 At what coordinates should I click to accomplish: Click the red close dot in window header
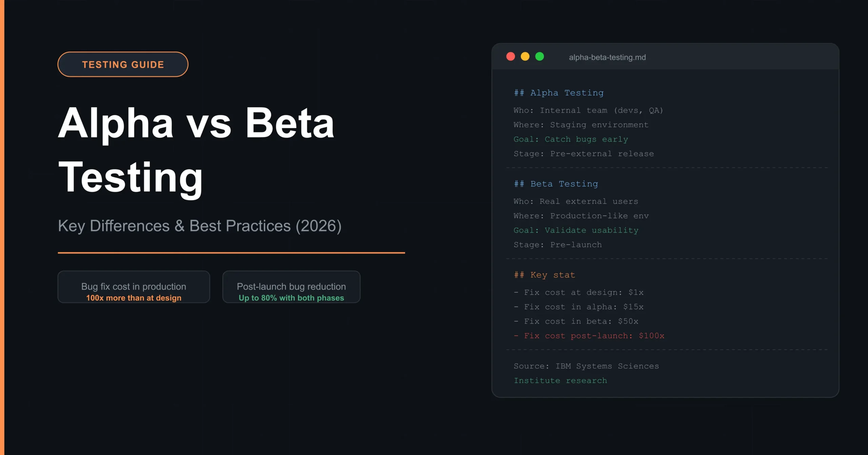[511, 57]
